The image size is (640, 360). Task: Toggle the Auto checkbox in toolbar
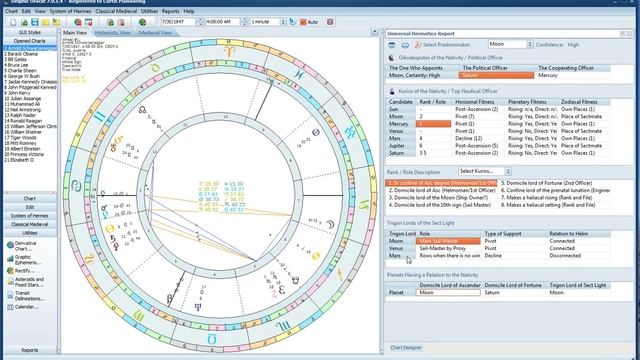pyautogui.click(x=303, y=22)
